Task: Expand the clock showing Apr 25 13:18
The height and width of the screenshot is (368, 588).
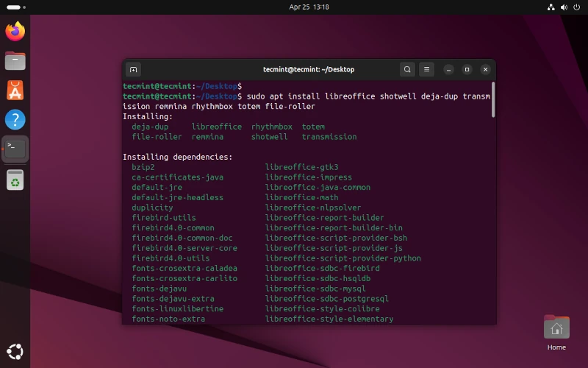Action: [x=309, y=7]
